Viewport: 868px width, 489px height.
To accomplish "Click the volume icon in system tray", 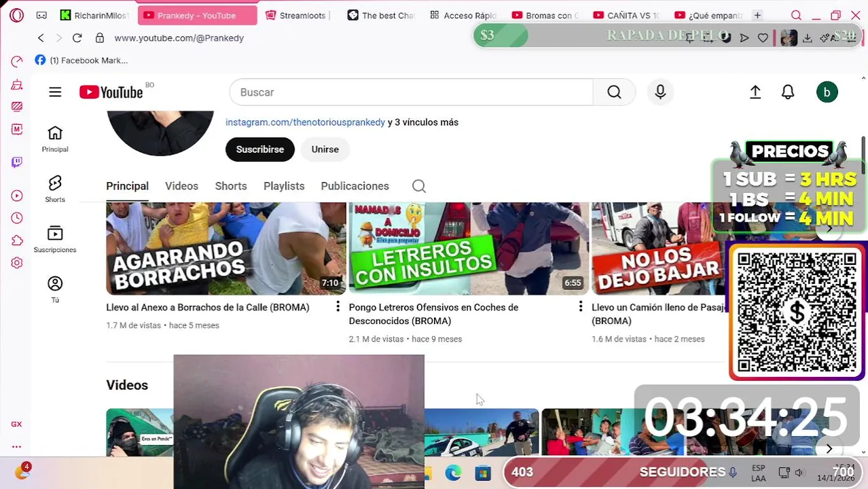I will (799, 473).
